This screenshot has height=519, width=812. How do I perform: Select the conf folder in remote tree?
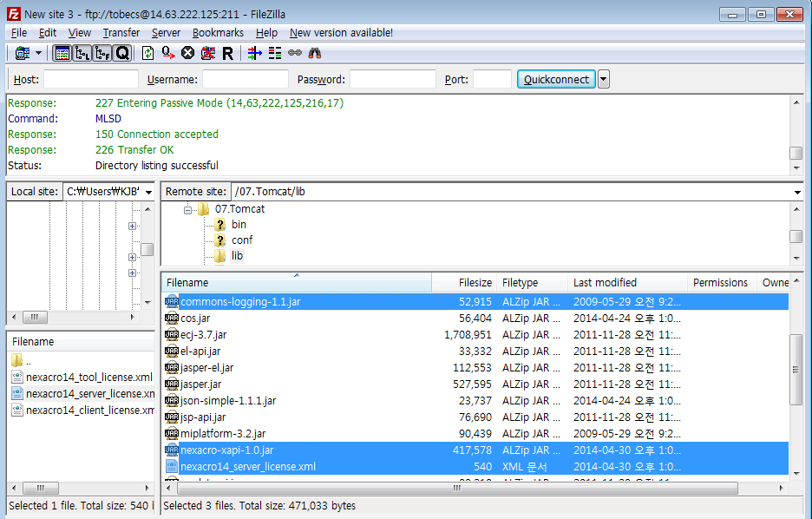pos(242,240)
